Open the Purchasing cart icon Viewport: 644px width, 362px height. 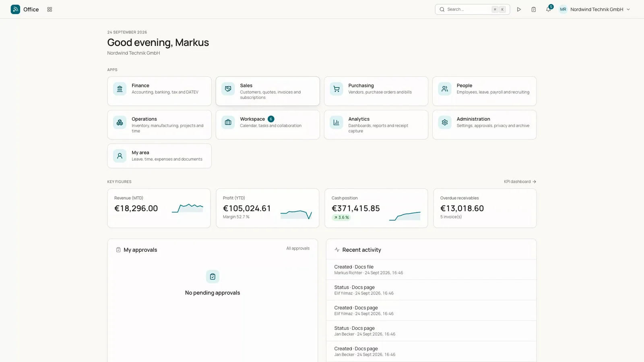336,89
